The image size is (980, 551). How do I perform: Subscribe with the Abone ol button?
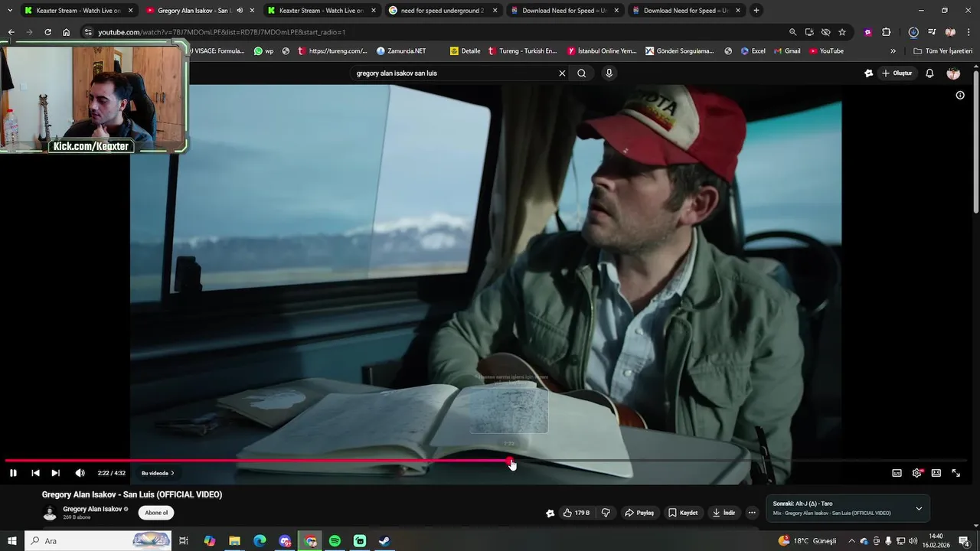(156, 513)
